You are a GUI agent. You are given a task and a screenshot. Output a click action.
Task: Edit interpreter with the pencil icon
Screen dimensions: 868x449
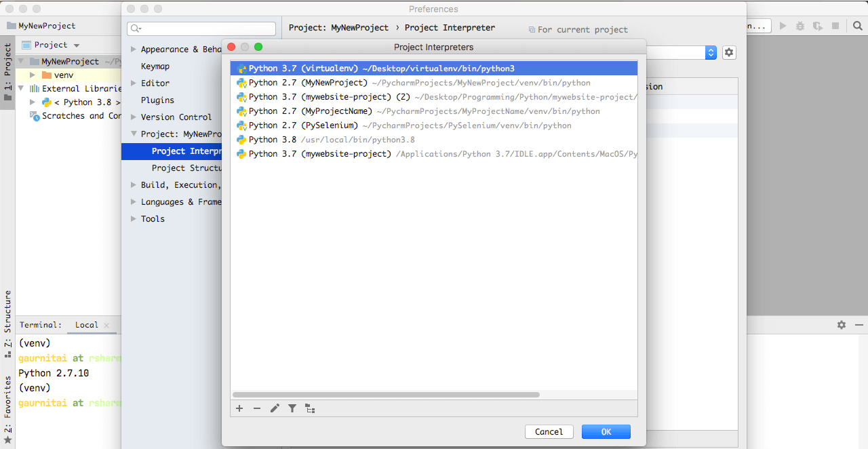pyautogui.click(x=275, y=408)
